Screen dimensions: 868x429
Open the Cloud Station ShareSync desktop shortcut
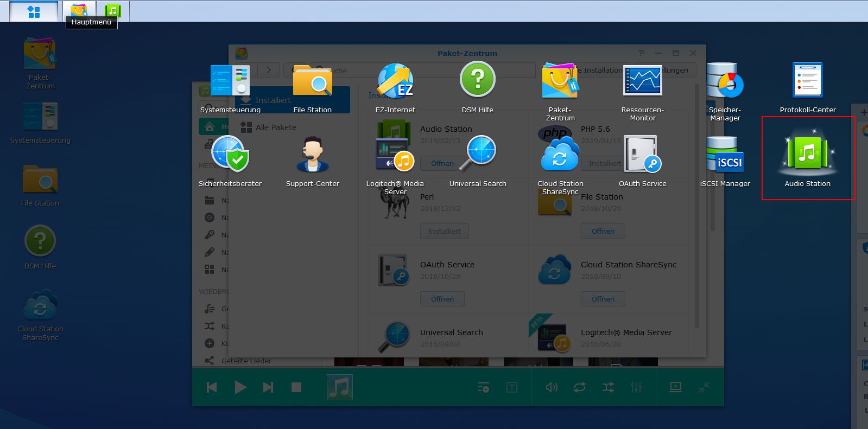(40, 315)
